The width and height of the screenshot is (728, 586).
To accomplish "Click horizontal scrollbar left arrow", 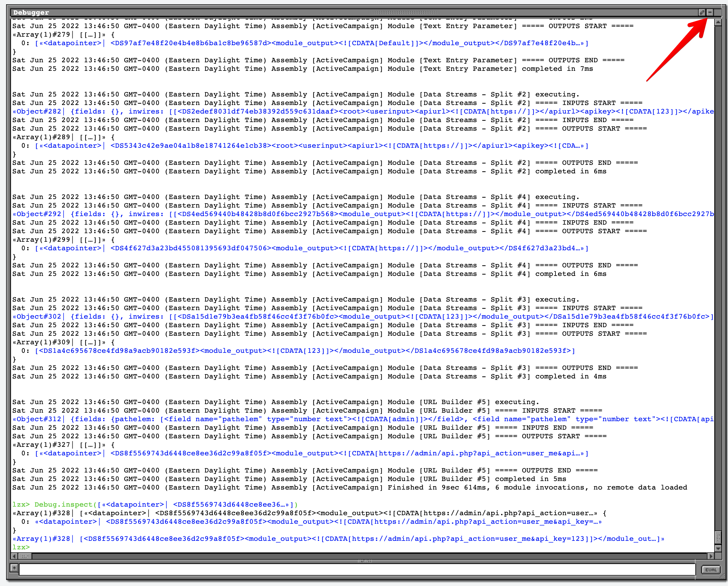I will pos(14,556).
